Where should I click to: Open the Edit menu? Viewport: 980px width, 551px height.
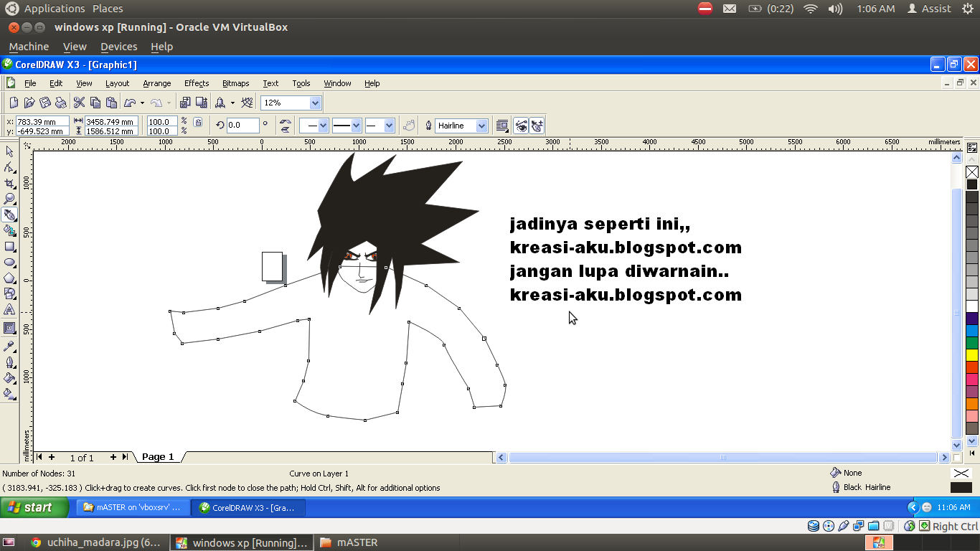(56, 83)
